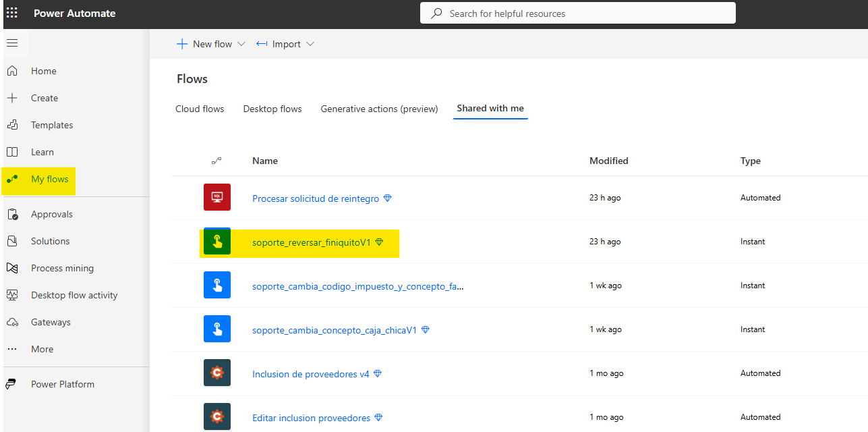Click 'Instant' type in soporte_reversar_finiquitoV1 row
The height and width of the screenshot is (432, 868).
tap(753, 242)
